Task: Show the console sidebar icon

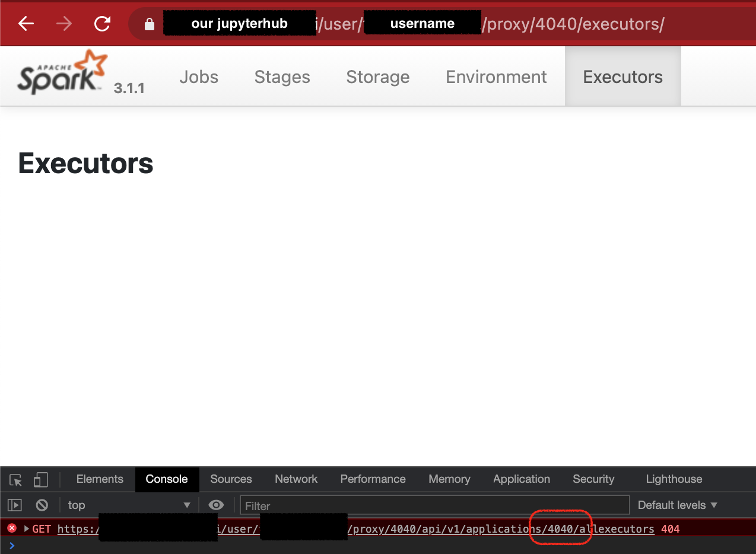Action: [14, 505]
